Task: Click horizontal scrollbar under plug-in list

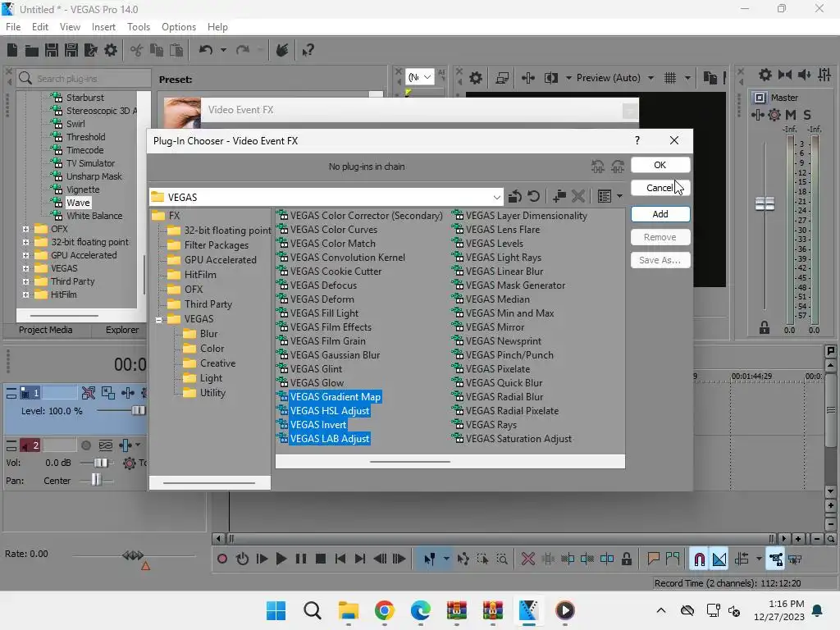Action: tap(410, 461)
